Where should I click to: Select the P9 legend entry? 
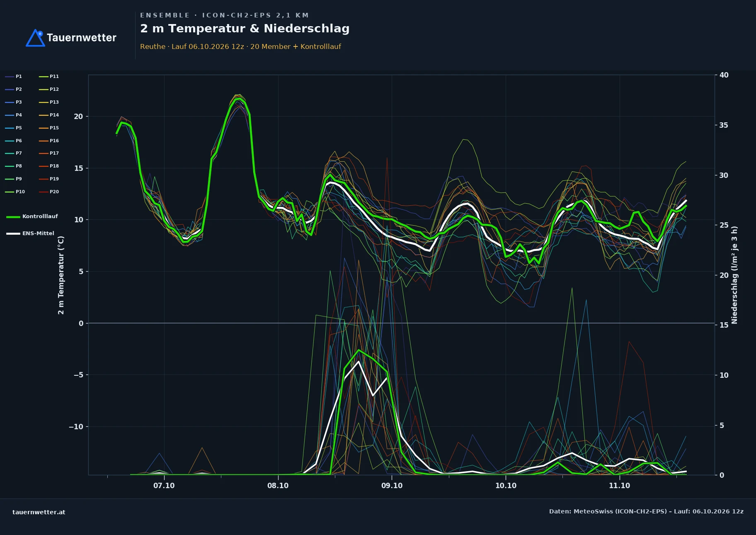pyautogui.click(x=14, y=179)
